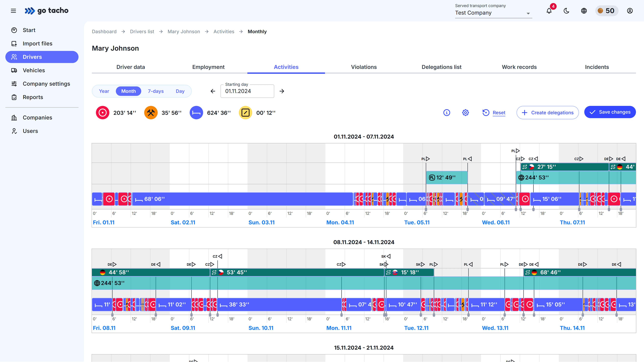Select 38' 33'' rest block

279,305
